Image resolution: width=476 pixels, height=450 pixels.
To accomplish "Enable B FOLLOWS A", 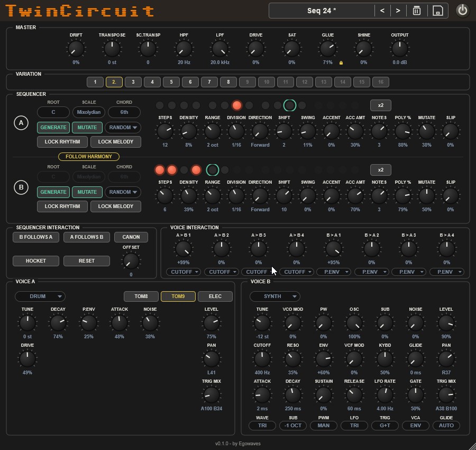I will (x=36, y=237).
